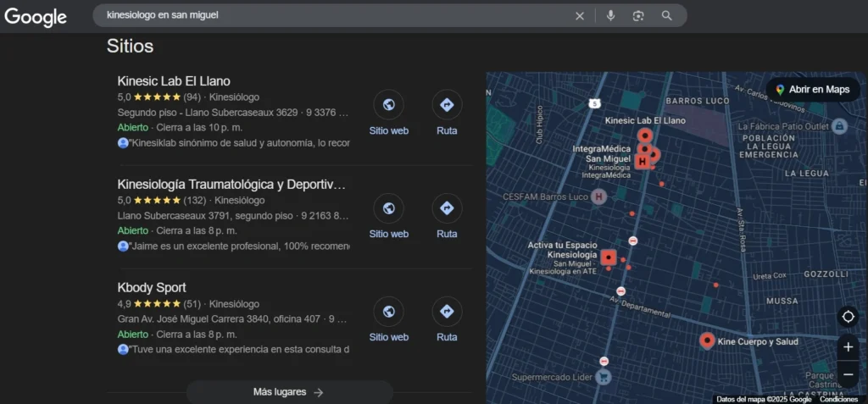Center map on my location icon
The width and height of the screenshot is (868, 404).
[848, 317]
